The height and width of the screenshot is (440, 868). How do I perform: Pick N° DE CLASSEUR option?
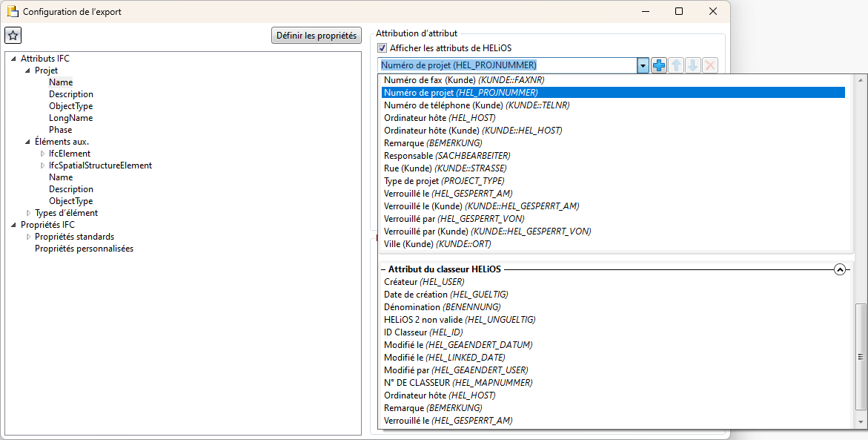click(x=613, y=383)
